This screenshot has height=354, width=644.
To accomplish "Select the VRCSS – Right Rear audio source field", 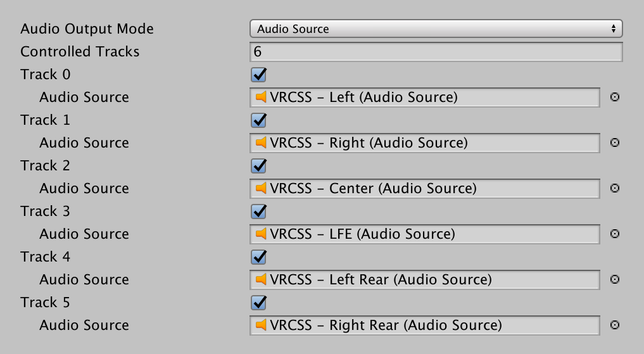I will point(425,326).
